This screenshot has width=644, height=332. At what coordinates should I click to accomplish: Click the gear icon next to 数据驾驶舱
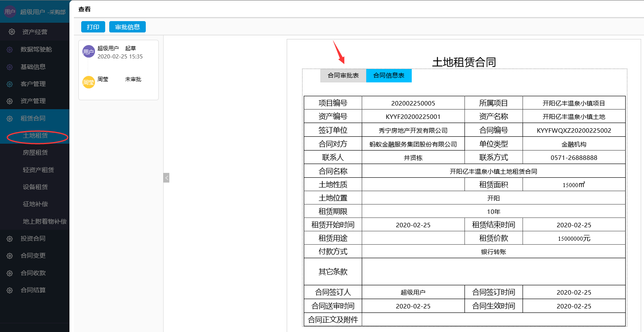[10, 50]
